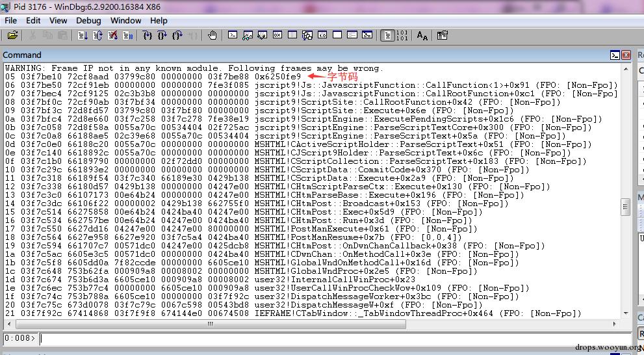Viewport: 644px width, 355px height.
Task: Close the Command pane
Action: (x=626, y=55)
